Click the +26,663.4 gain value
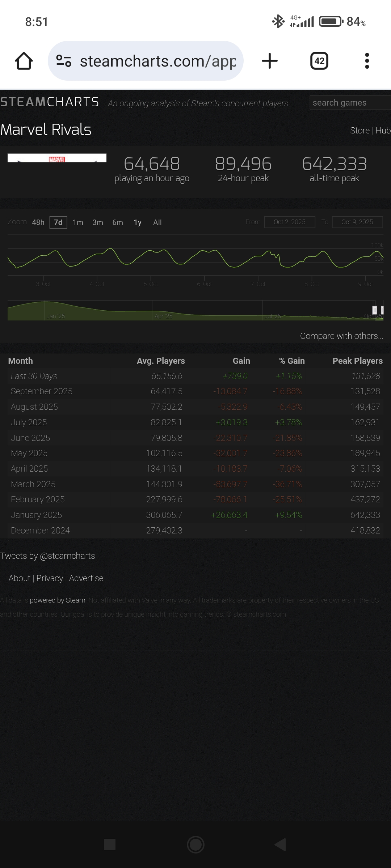391x868 pixels. 229,515
